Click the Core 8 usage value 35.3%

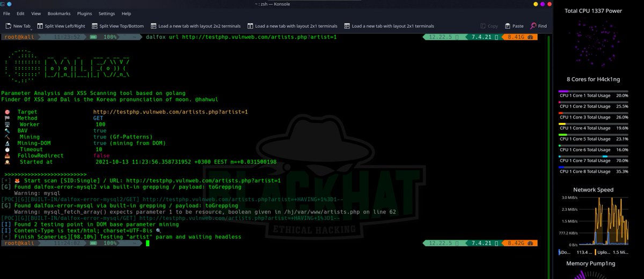(621, 172)
